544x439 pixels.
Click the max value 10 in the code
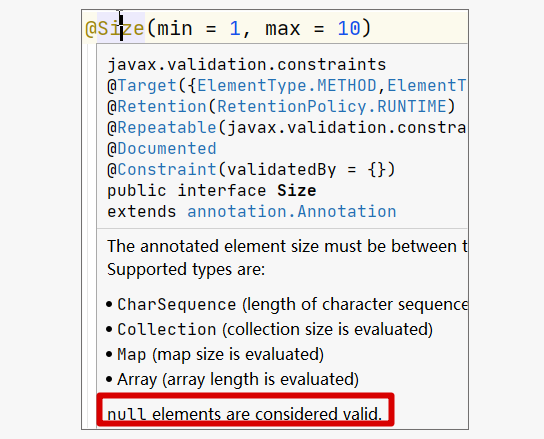[x=349, y=28]
